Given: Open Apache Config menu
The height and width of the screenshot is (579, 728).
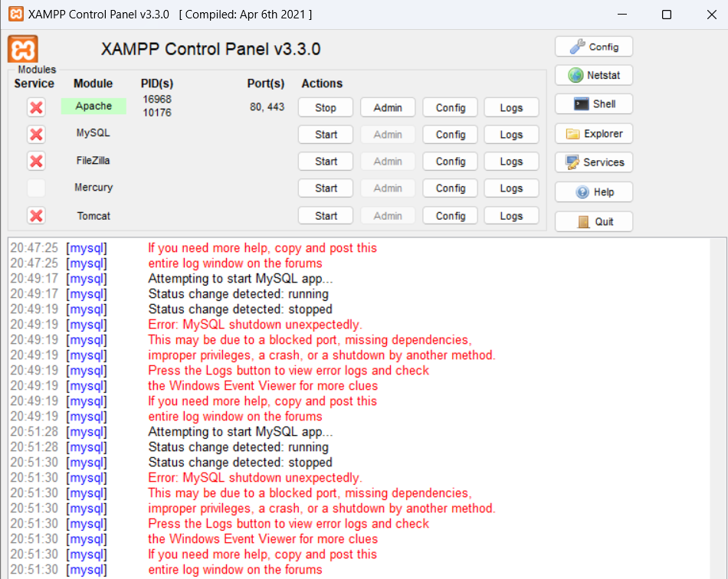Looking at the screenshot, I should point(451,108).
